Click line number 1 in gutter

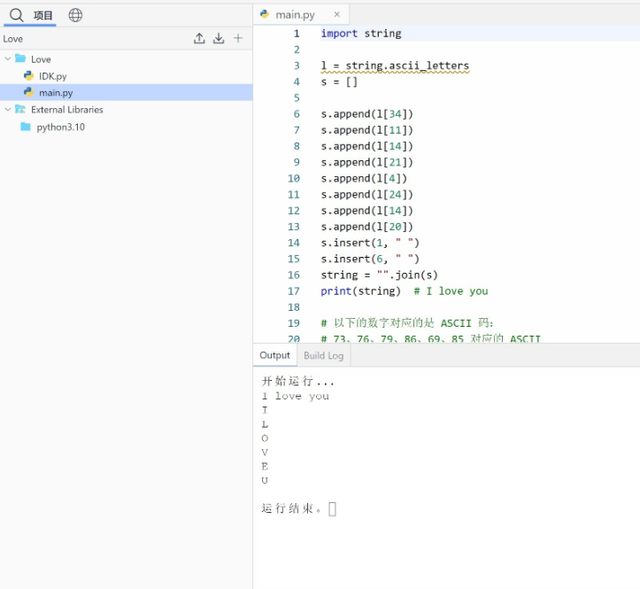tap(296, 33)
